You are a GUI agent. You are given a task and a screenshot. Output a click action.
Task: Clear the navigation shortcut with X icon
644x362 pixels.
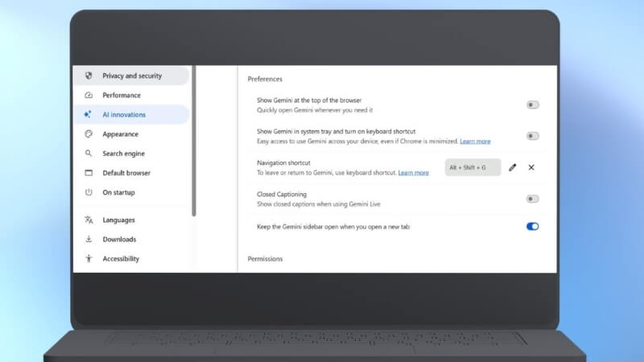point(531,167)
